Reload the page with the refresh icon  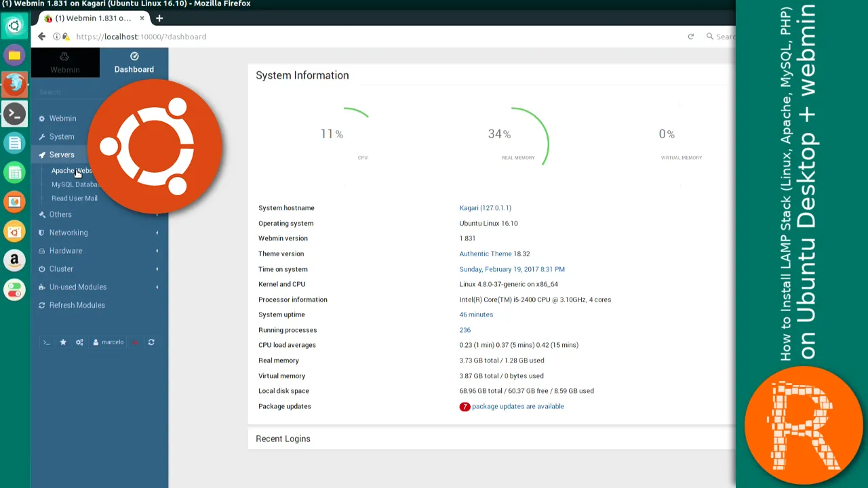tap(690, 37)
